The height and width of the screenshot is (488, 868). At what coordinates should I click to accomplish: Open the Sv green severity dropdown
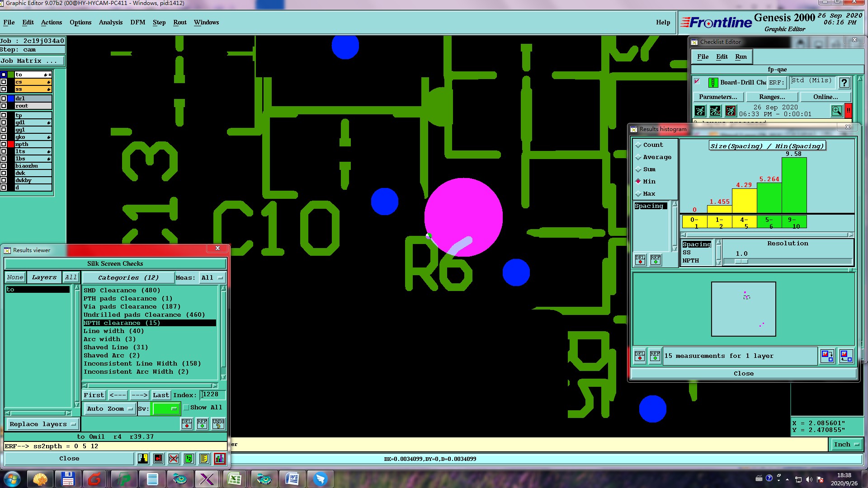(166, 408)
